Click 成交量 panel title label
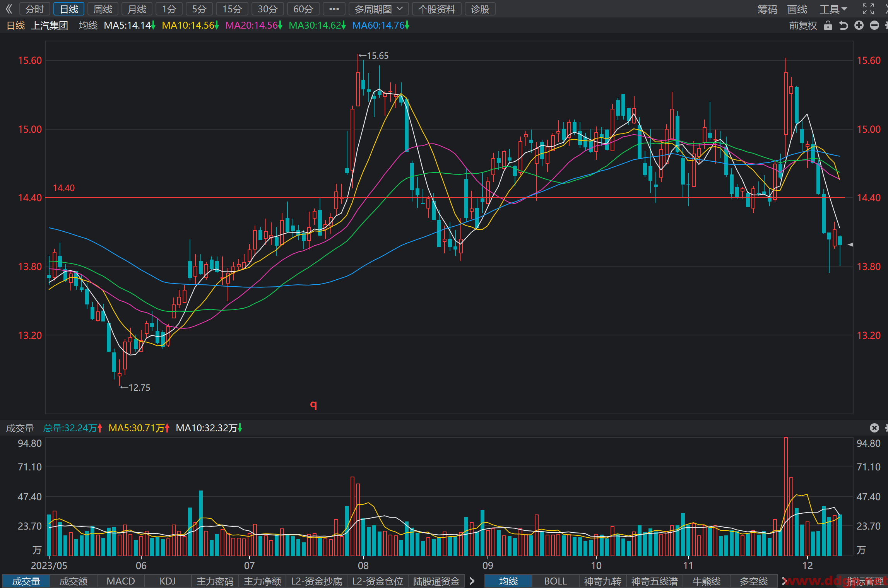Screen dimensions: 888x588 pyautogui.click(x=20, y=428)
